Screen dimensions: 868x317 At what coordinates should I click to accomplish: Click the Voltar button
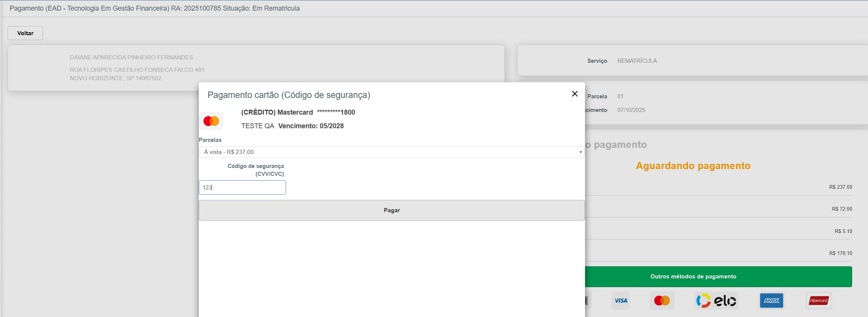tap(25, 33)
